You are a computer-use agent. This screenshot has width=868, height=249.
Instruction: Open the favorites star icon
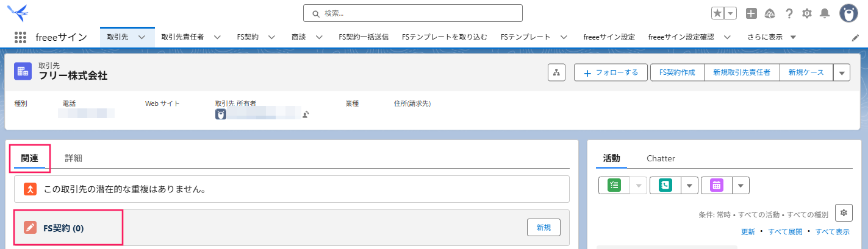717,13
